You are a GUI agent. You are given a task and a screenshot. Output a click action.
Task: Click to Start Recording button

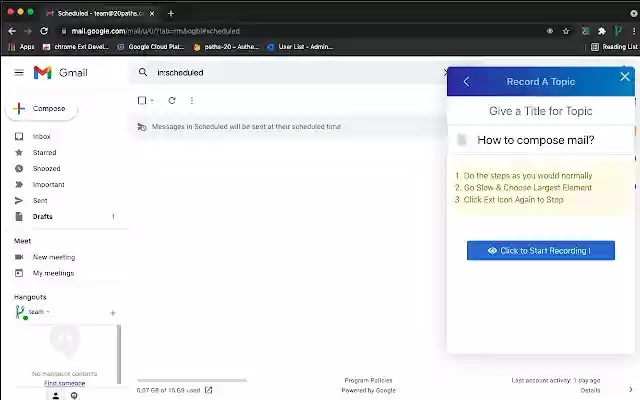tap(541, 251)
